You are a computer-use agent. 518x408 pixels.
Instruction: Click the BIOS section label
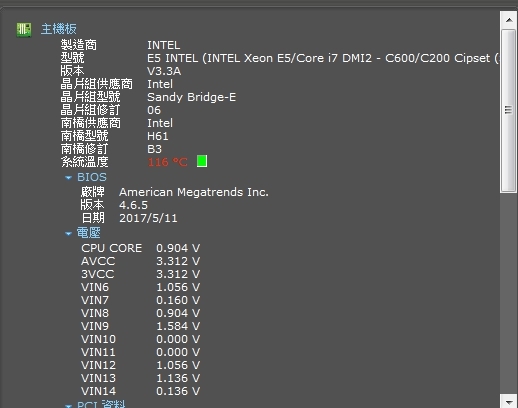[x=92, y=177]
